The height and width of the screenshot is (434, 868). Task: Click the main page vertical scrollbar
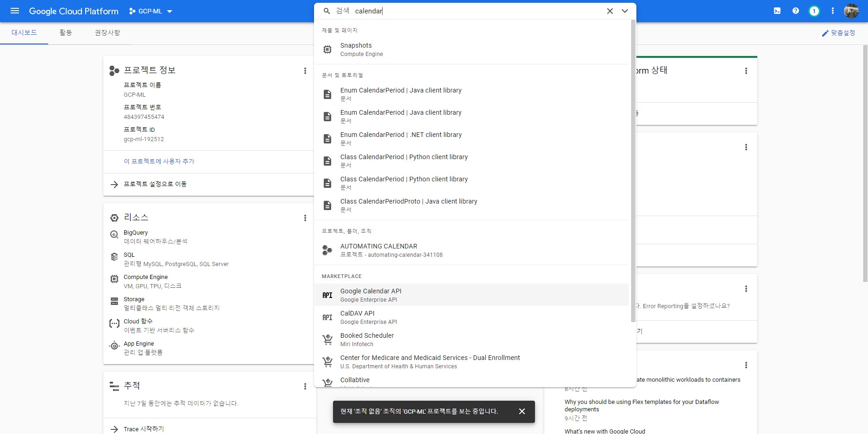pos(865,163)
